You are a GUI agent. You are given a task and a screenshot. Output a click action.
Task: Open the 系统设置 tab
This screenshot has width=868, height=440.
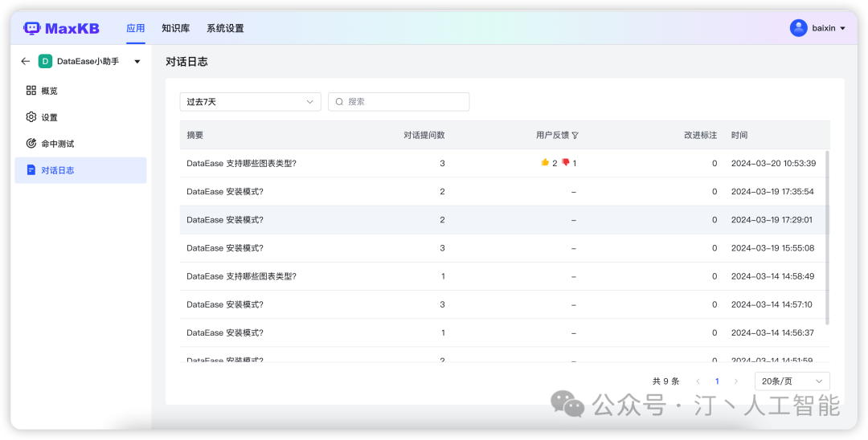225,28
